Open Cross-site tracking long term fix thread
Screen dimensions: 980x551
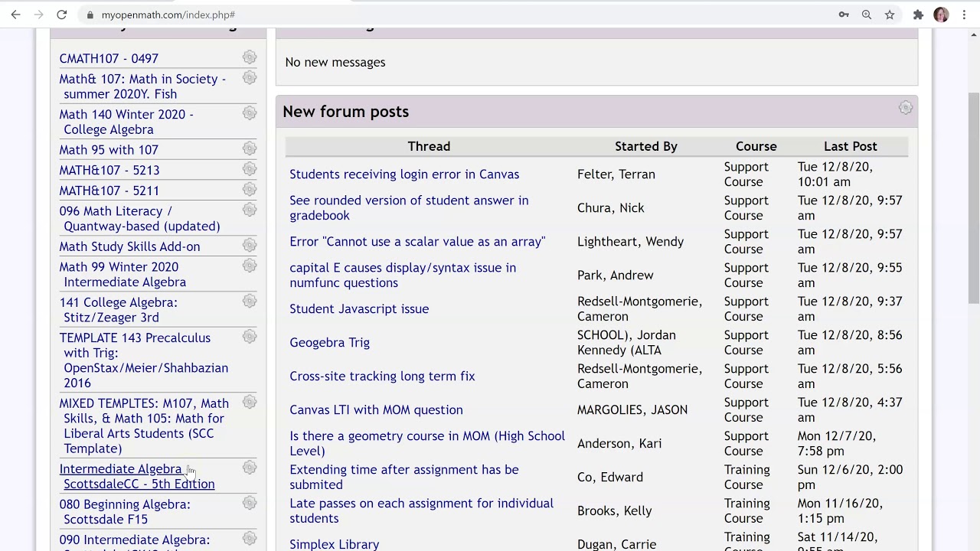point(382,377)
